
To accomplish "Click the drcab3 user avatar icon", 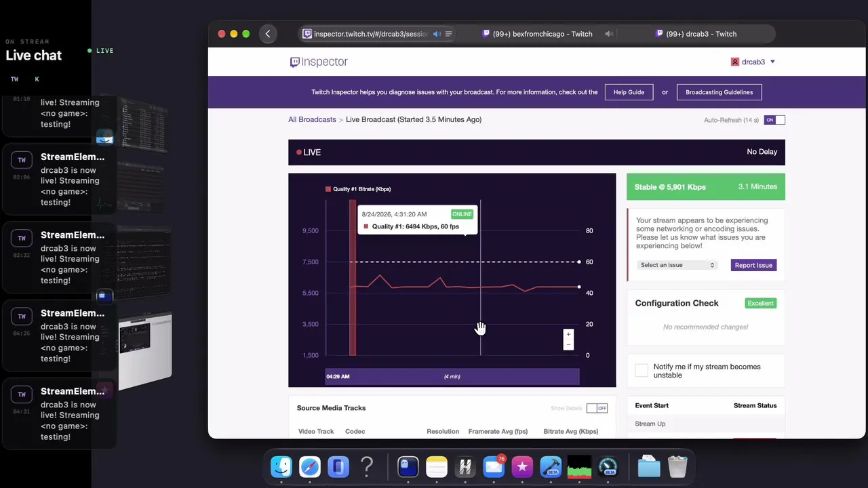I will 734,62.
